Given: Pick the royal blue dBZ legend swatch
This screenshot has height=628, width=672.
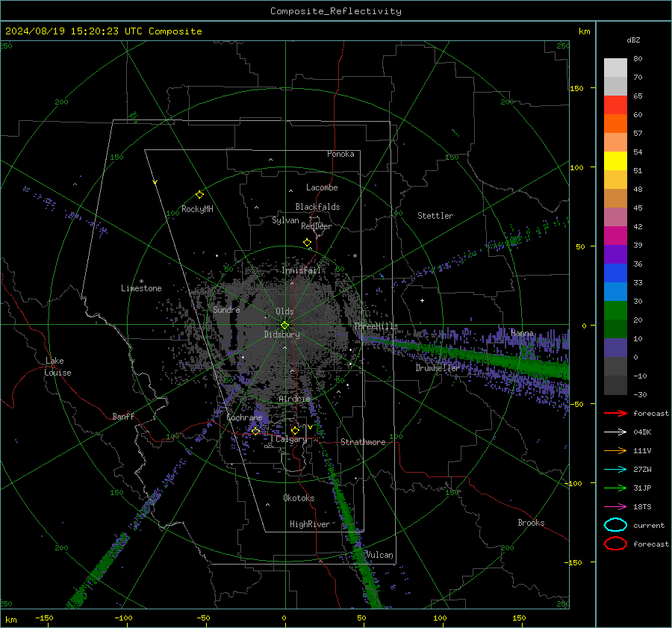Looking at the screenshot, I should coord(615,273).
